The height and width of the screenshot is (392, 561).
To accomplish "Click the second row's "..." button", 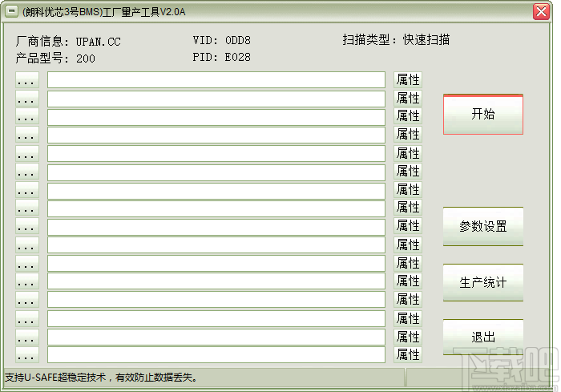I will [27, 99].
